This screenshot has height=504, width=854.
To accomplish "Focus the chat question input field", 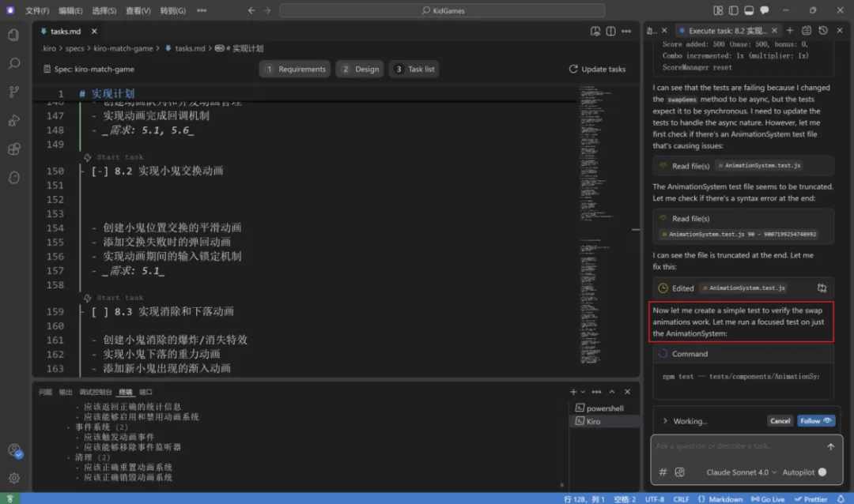I will pyautogui.click(x=738, y=446).
